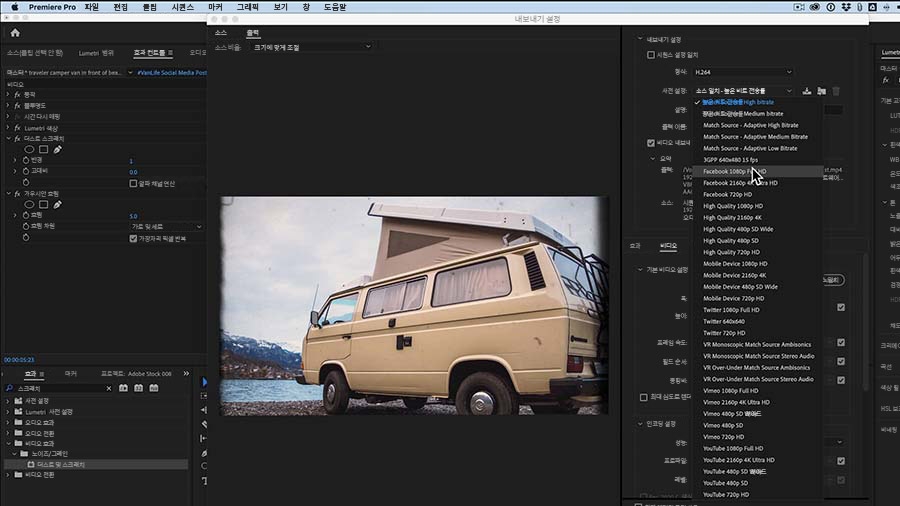The width and height of the screenshot is (900, 506).
Task: Click the 0.0 value for 고대비
Action: 133,172
